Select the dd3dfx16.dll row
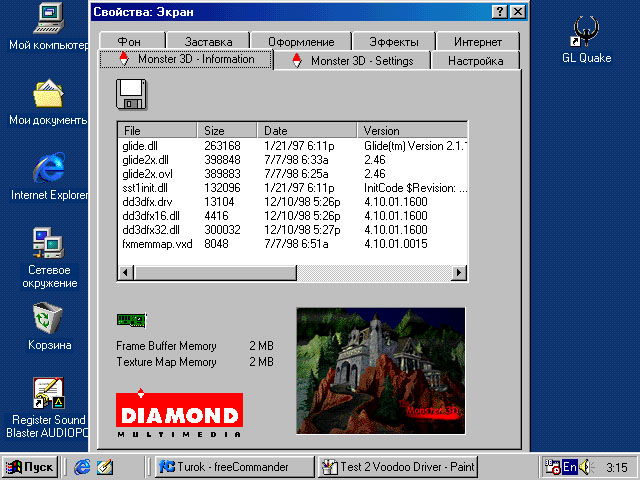Image resolution: width=640 pixels, height=480 pixels. 292,216
